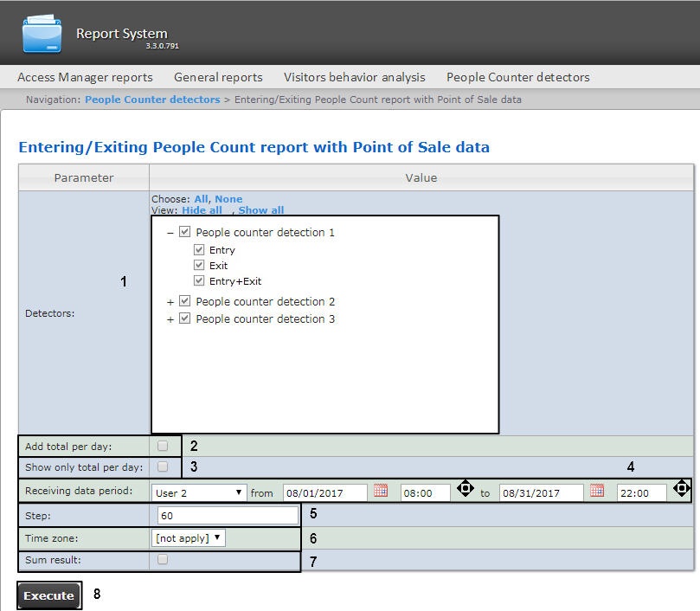Open Access Manager reports menu

point(85,77)
